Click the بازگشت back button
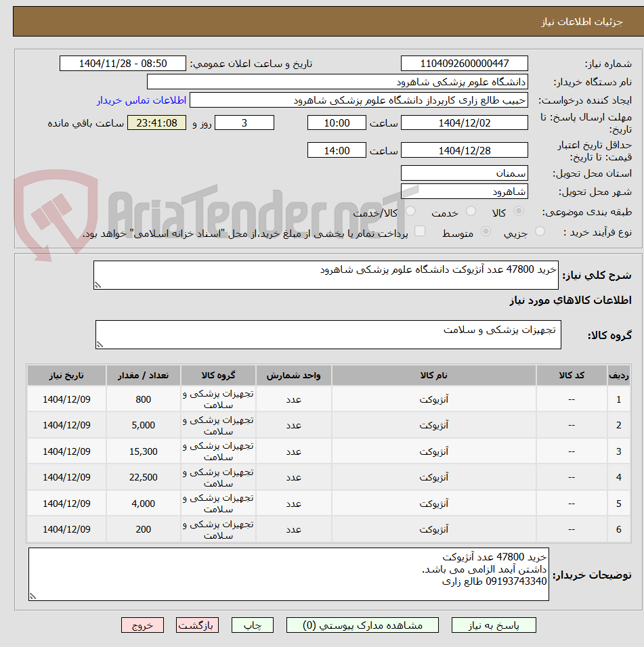 [197, 625]
